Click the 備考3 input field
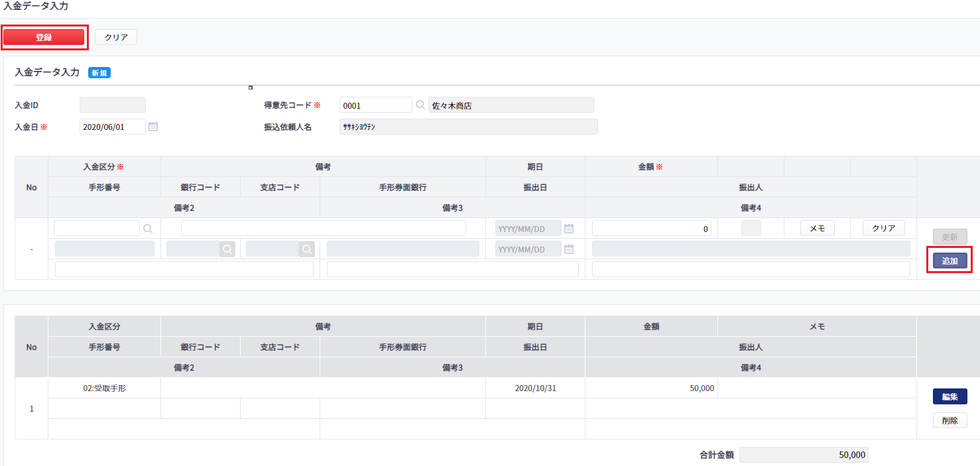The width and height of the screenshot is (980, 466). pos(453,269)
